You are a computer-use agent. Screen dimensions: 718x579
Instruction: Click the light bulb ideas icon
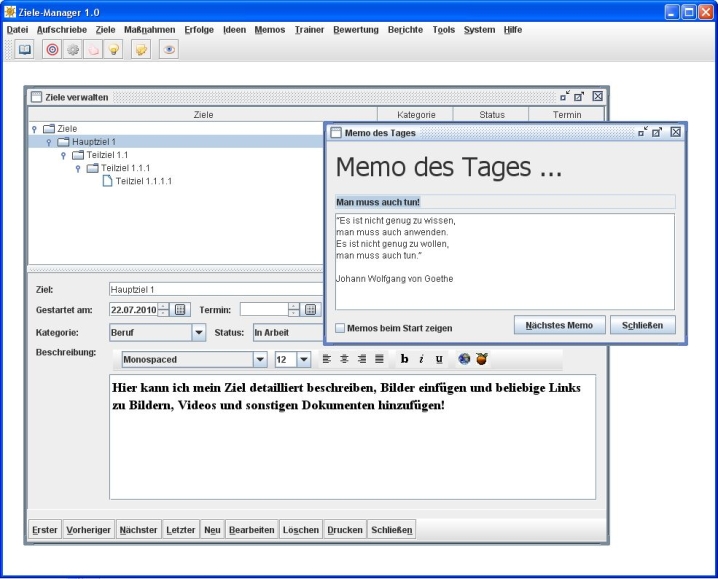pyautogui.click(x=114, y=49)
